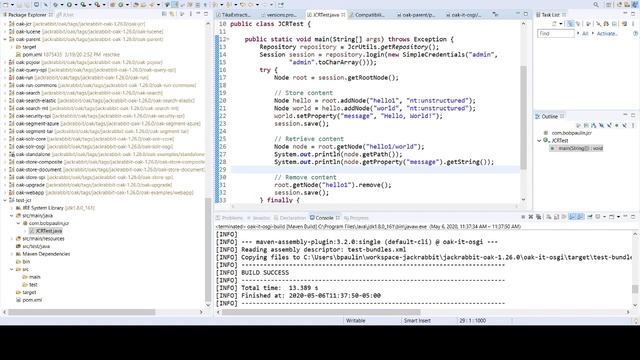The height and width of the screenshot is (360, 640).
Task: Click the All filter link in Task List
Action: pyautogui.click(x=585, y=33)
